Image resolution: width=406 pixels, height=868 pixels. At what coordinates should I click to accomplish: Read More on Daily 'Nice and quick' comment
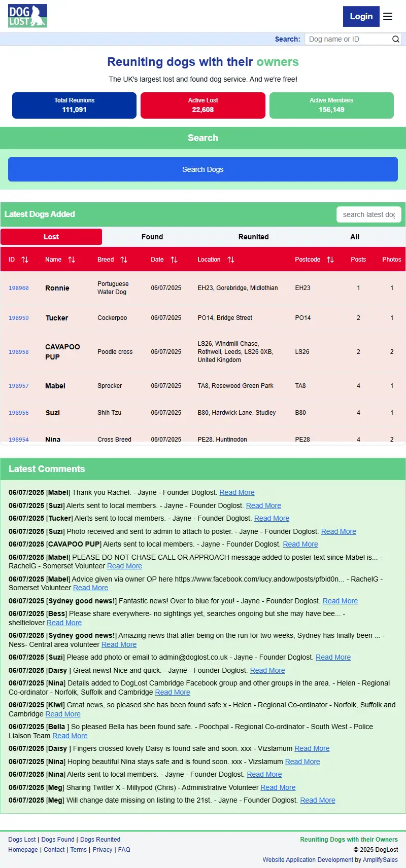[x=267, y=670]
